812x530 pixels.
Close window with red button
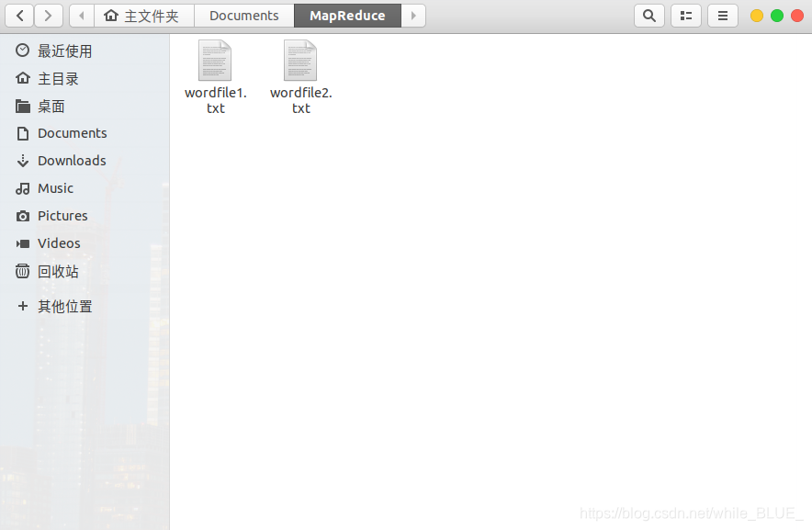(797, 16)
